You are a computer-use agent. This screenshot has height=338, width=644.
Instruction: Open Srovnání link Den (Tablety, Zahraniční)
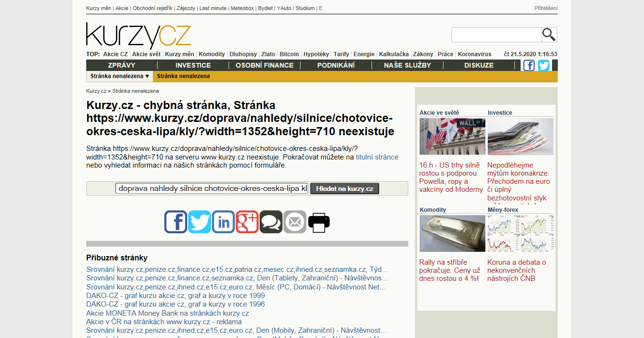coord(237,278)
